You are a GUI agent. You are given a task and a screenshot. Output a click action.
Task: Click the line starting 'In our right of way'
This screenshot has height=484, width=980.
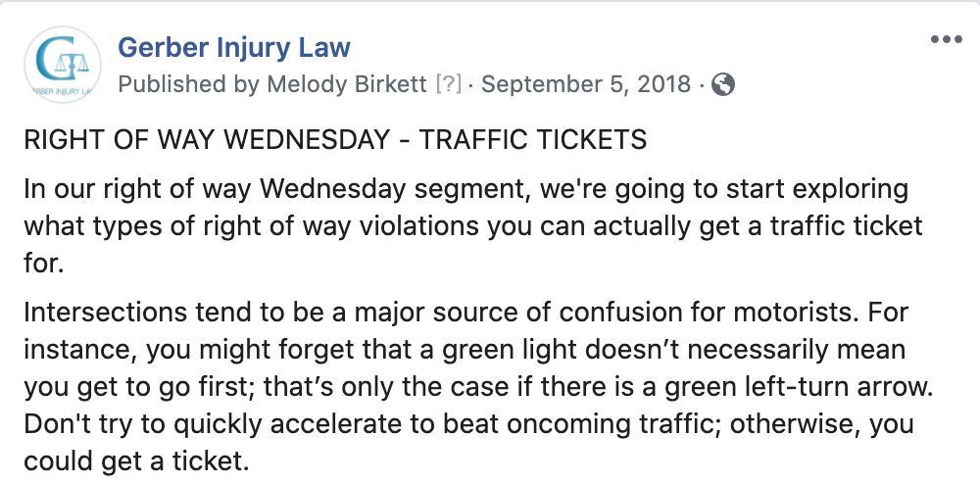pyautogui.click(x=465, y=189)
